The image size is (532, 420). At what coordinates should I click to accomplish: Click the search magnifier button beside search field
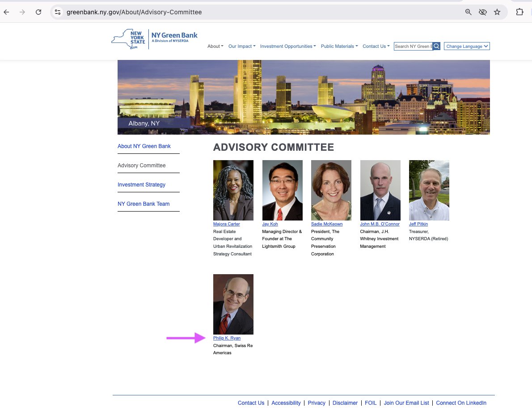[436, 46]
